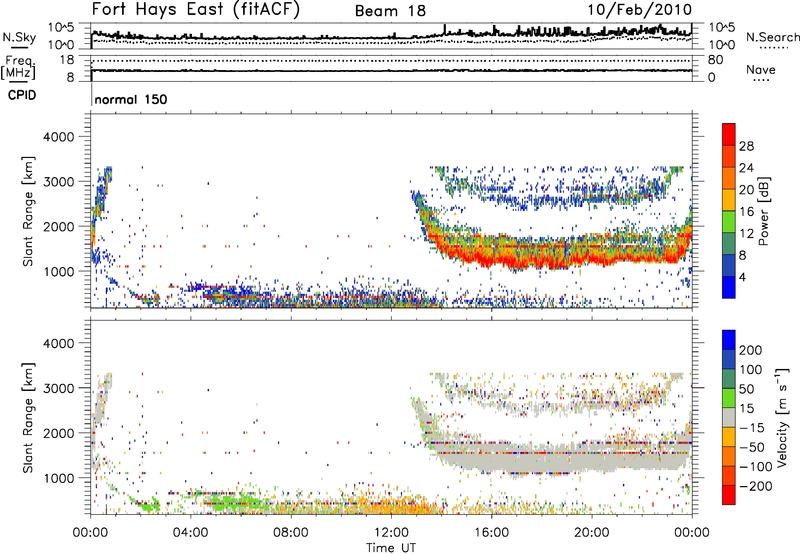This screenshot has width=800, height=554.
Task: Click the 'Power [dB]' colorbar label
Action: click(764, 211)
